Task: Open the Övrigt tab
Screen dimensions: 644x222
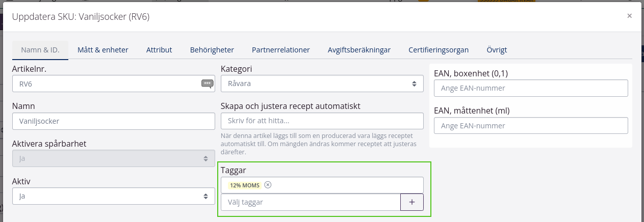Action: (497, 50)
